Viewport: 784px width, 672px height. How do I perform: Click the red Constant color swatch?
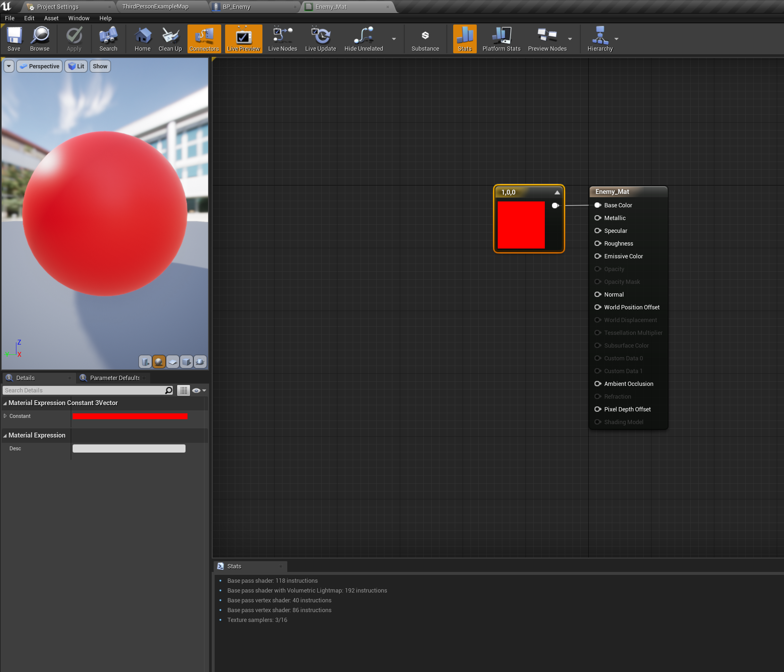(130, 416)
